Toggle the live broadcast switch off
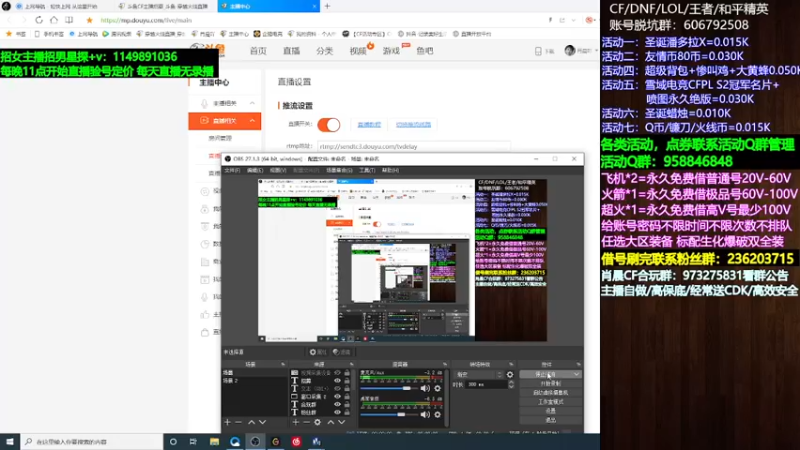This screenshot has width=800, height=450. click(329, 124)
